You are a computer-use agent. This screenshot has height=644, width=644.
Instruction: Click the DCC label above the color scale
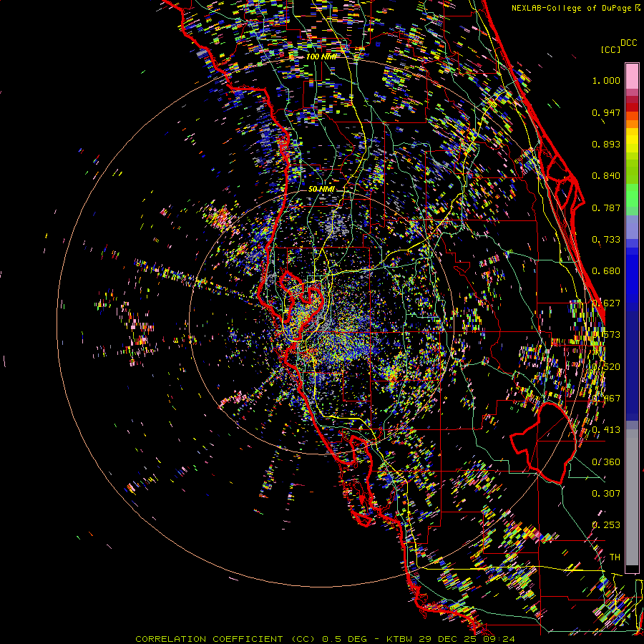tap(628, 43)
